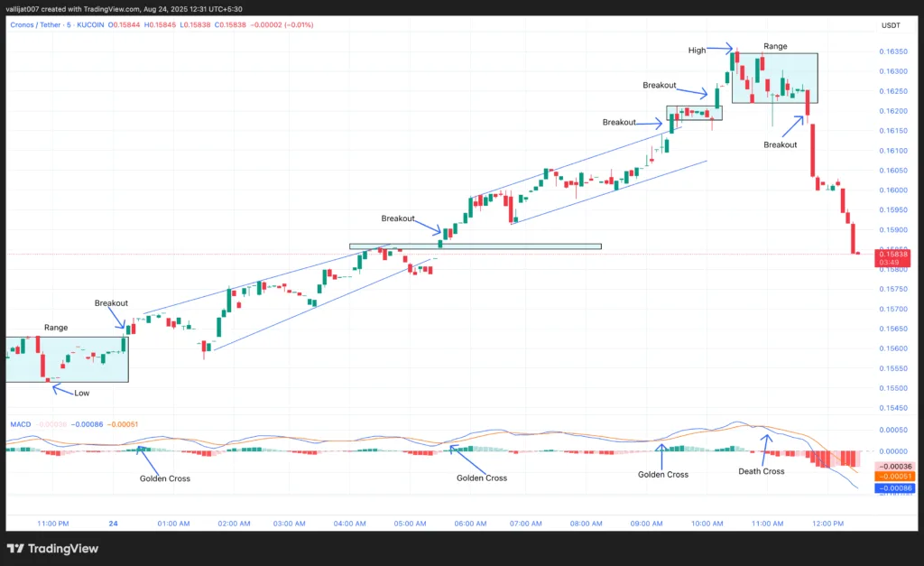
Task: Click the 0.16150 price scale label
Action: (892, 130)
